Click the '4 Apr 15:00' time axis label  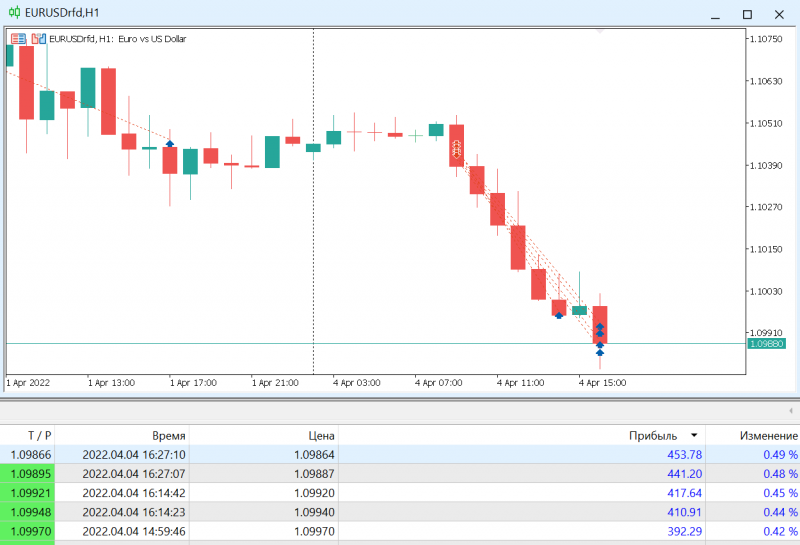[603, 383]
